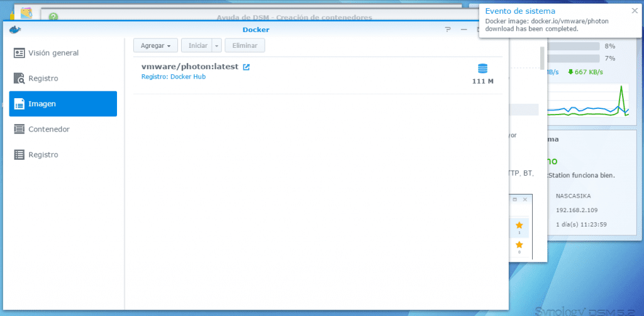Click the Docker whale icon in title bar
644x316 pixels.
pyautogui.click(x=15, y=30)
